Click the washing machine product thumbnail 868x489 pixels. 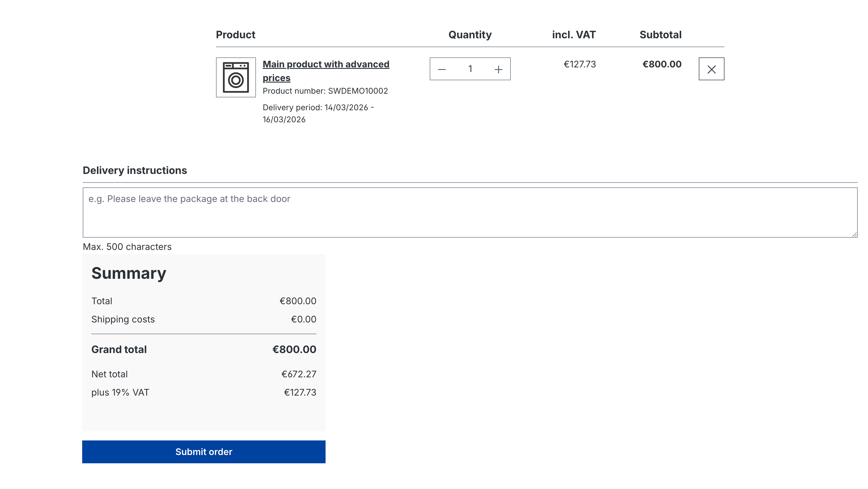[x=235, y=77]
